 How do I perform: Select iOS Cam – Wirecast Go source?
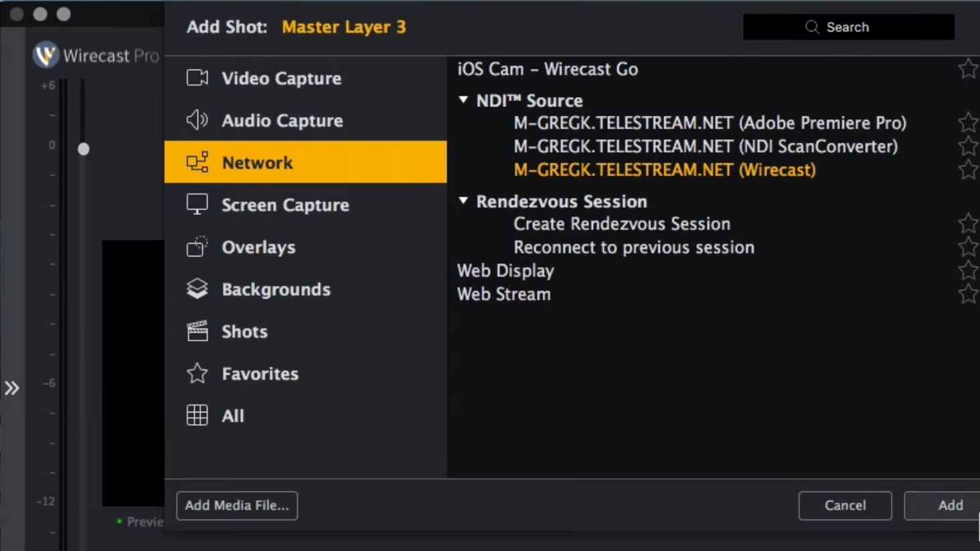click(548, 69)
